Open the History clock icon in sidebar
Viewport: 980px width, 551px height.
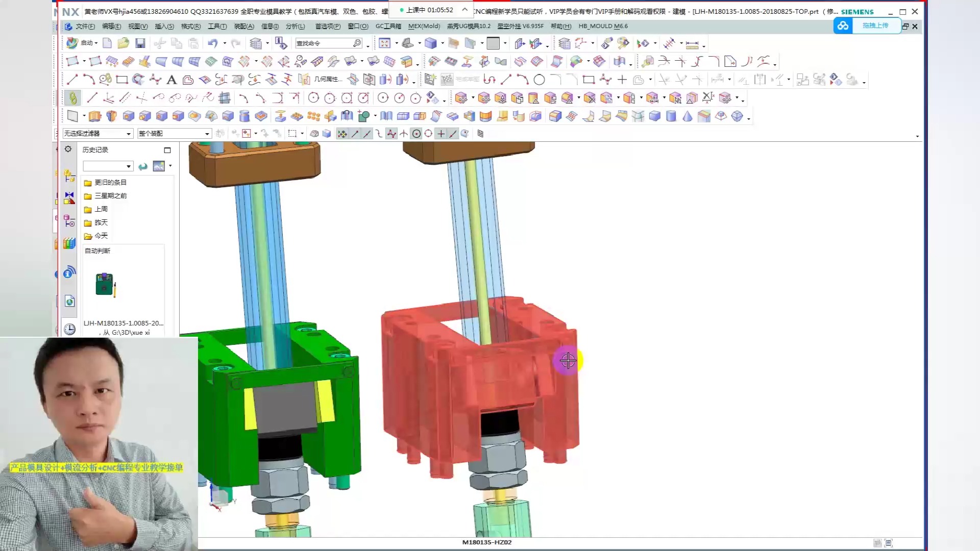[69, 329]
